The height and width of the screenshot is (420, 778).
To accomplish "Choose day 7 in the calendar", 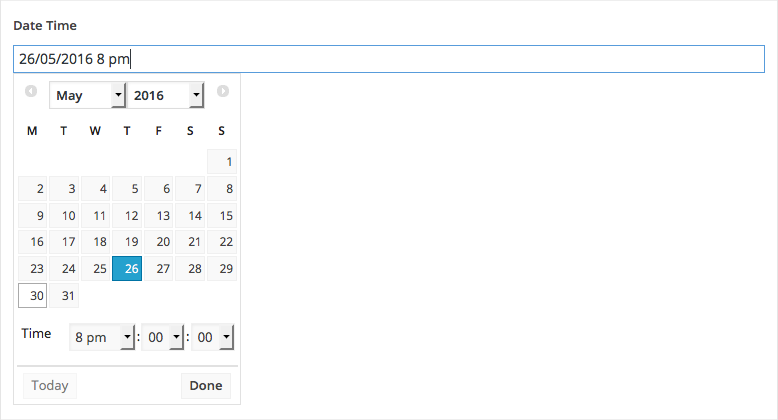I will [x=191, y=188].
